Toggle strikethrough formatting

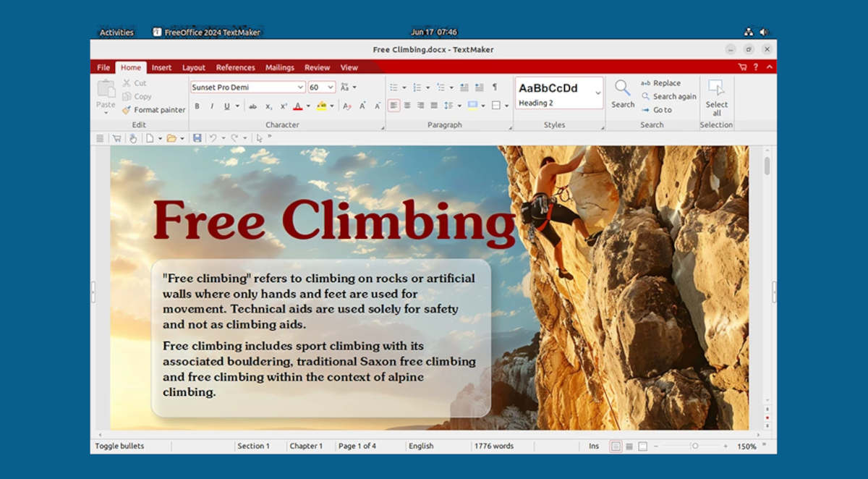coord(253,106)
